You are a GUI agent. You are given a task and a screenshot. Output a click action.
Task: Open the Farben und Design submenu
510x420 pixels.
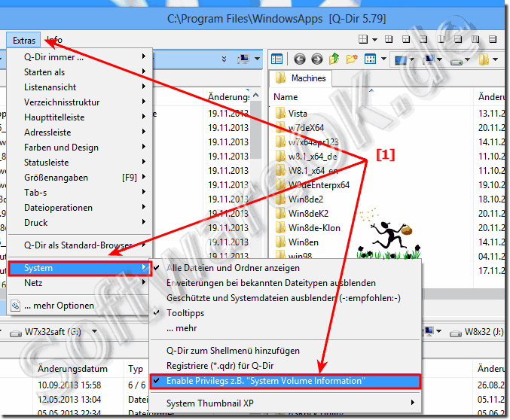80,148
